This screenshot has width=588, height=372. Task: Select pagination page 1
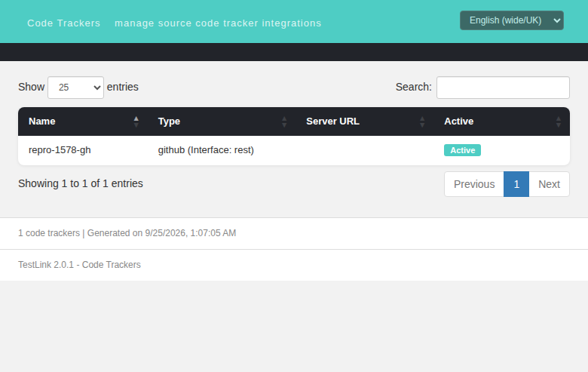[x=516, y=184]
